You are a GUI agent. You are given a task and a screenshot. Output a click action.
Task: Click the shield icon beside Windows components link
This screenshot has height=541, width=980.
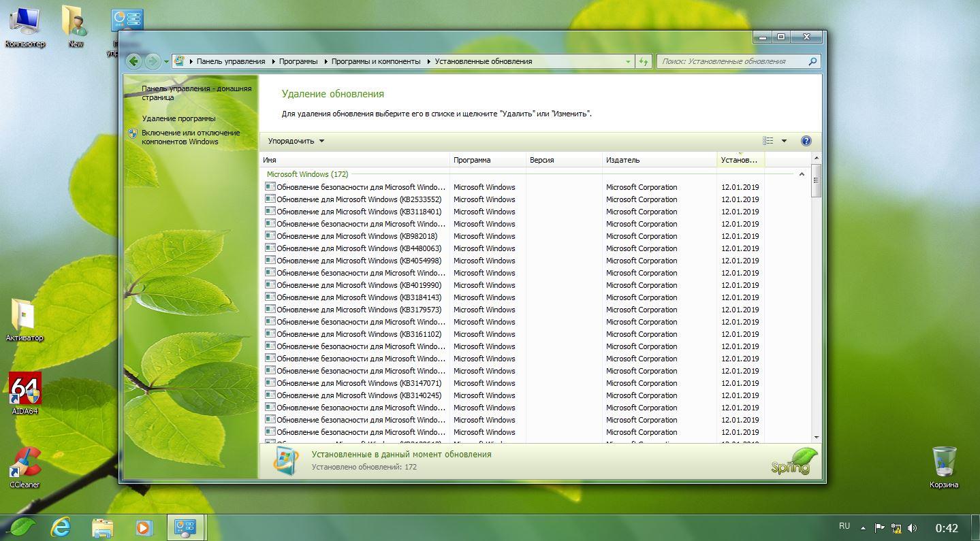[x=133, y=133]
